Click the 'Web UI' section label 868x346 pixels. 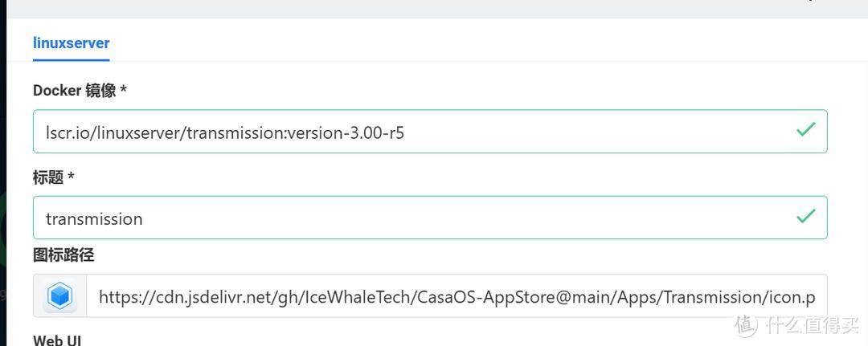pyautogui.click(x=57, y=340)
